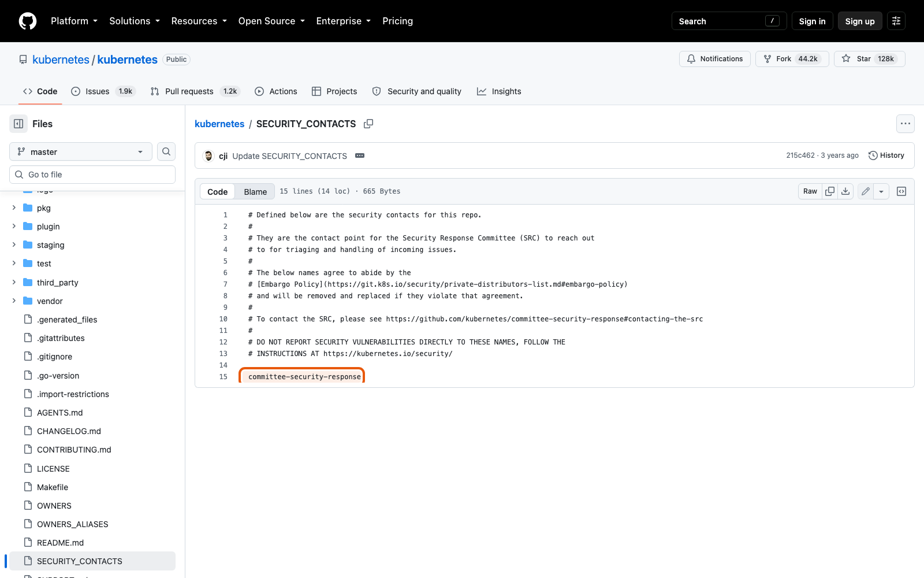Open the master branch dropdown
This screenshot has height=578, width=924.
(81, 151)
